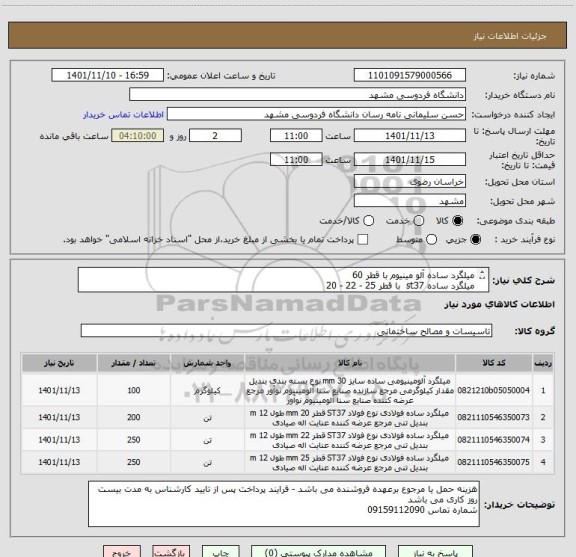Click the شماره نیاز field 1101091579000566

(410, 75)
